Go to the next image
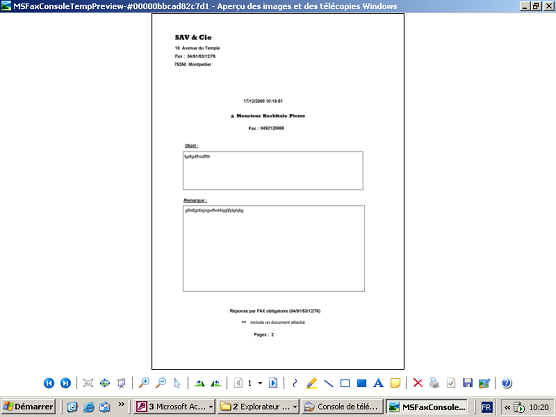Viewport: 556px width, 417px height. [x=66, y=383]
